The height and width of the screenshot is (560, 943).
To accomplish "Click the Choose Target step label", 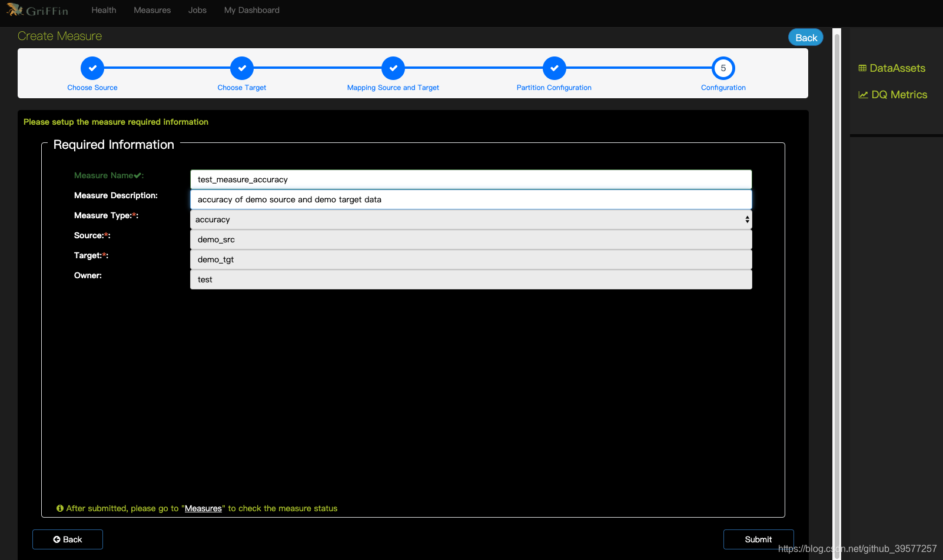I will click(242, 88).
